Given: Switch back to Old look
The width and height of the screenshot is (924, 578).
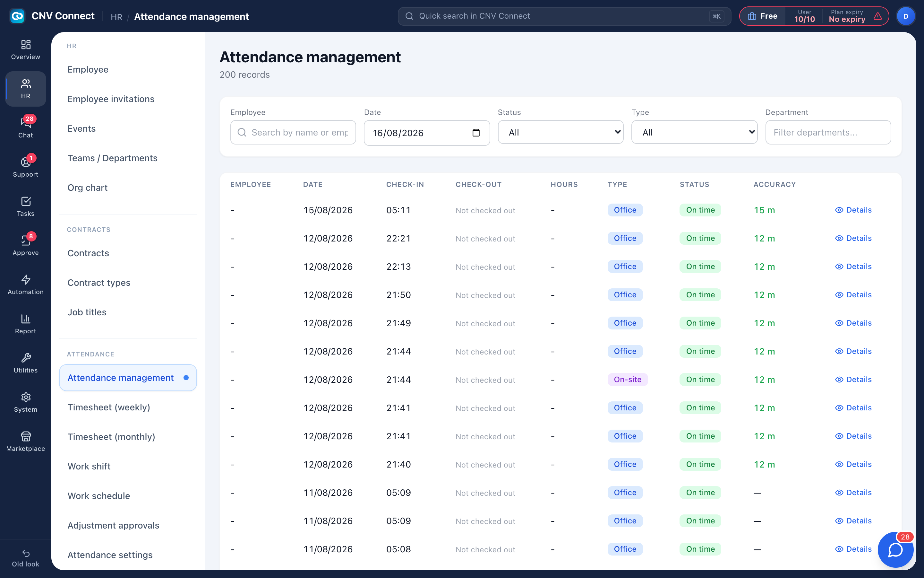Looking at the screenshot, I should (x=26, y=558).
